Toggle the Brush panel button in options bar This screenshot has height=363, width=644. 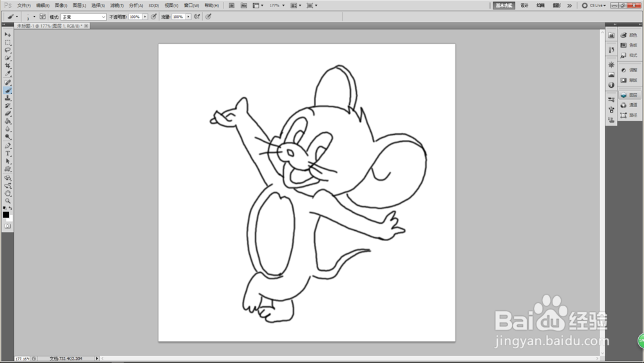[x=43, y=17]
